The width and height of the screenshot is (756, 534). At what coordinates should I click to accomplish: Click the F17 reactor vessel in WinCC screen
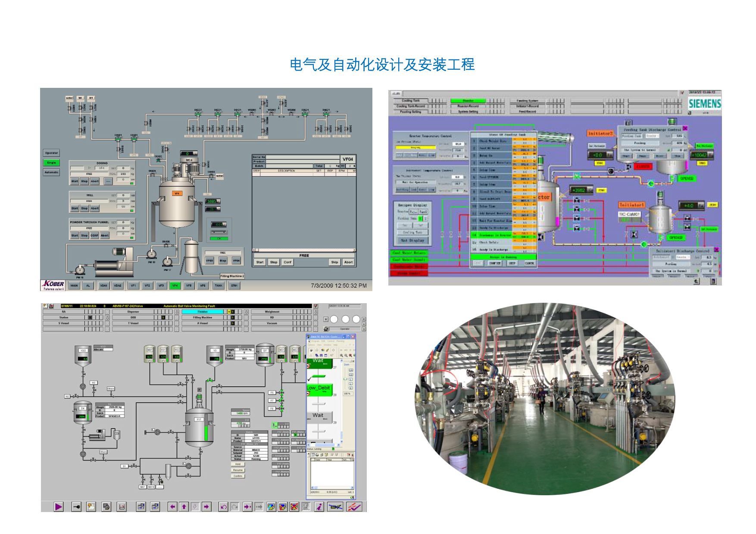point(199,428)
